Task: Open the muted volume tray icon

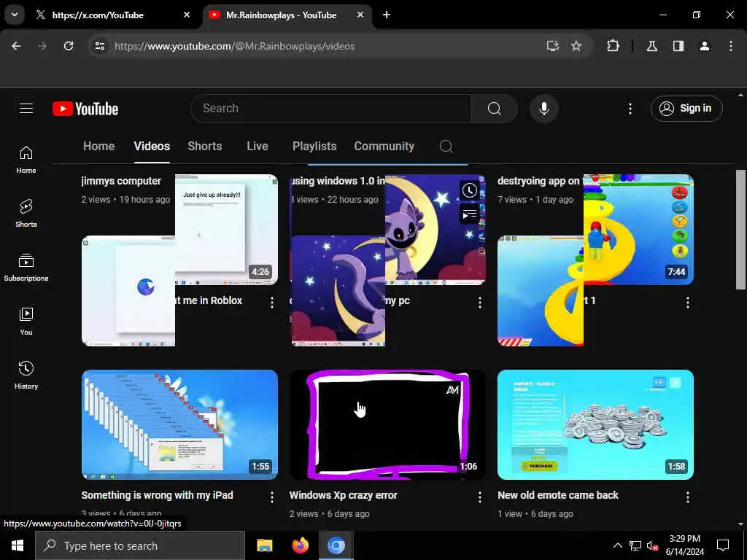Action: [652, 545]
